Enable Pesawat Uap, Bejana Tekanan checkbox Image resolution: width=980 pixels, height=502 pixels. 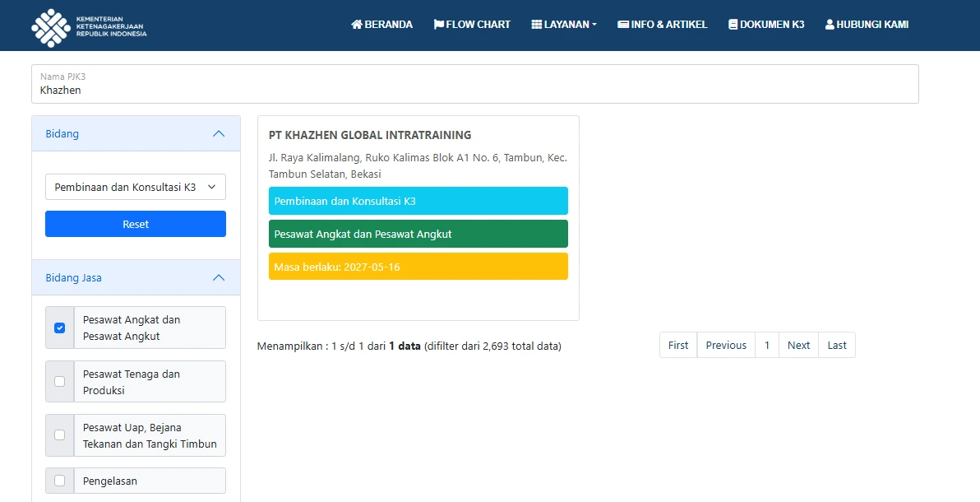[59, 435]
